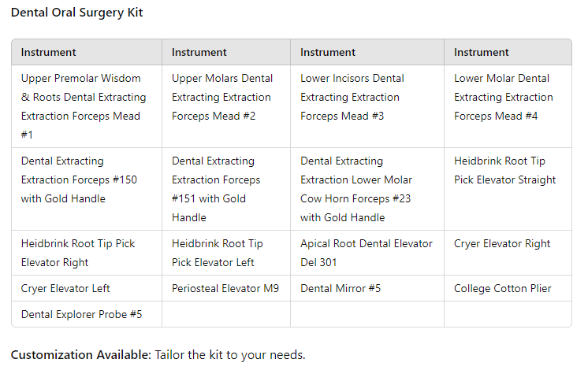Select Heidbrink Root Tip Pick Elevator Right
Image resolution: width=588 pixels, height=370 pixels.
point(87,253)
